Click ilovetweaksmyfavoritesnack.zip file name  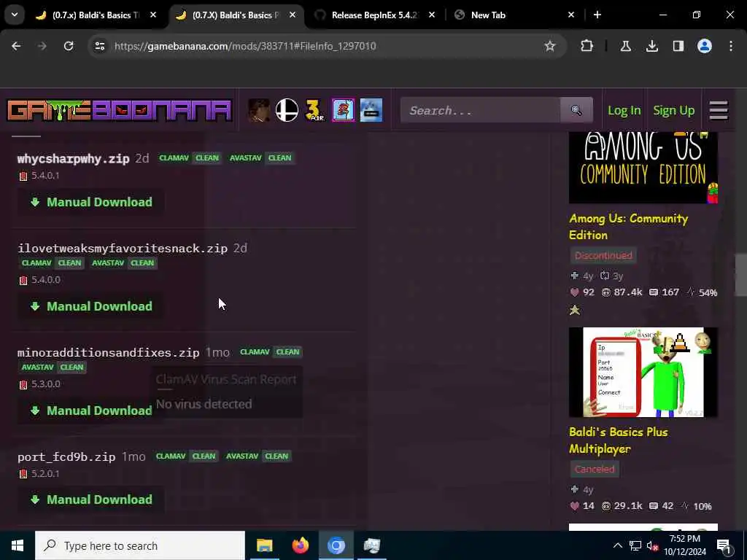coord(123,249)
